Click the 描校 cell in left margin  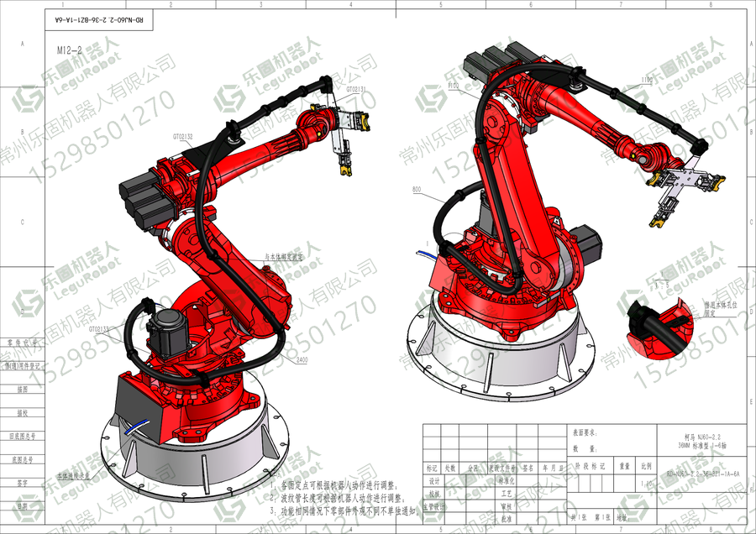point(23,413)
